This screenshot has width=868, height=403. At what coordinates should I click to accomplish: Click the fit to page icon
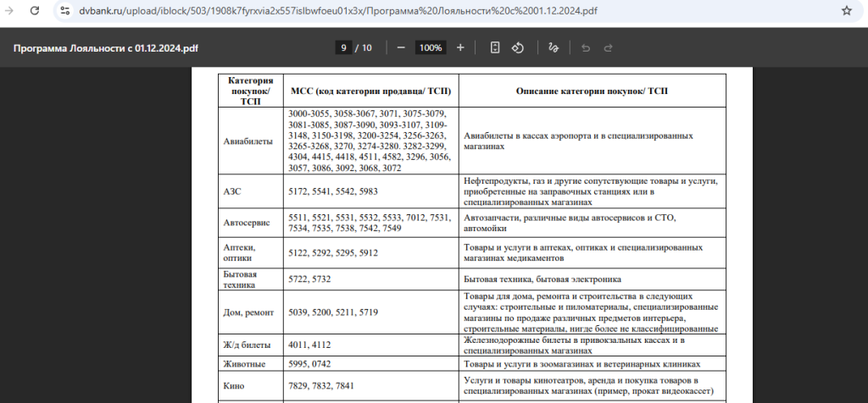pos(495,47)
